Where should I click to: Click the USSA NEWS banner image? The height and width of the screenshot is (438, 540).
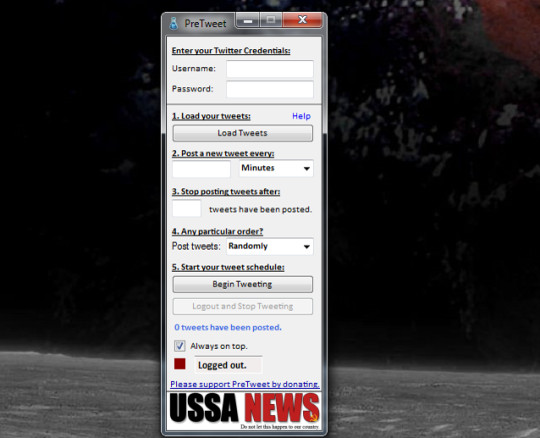point(244,411)
